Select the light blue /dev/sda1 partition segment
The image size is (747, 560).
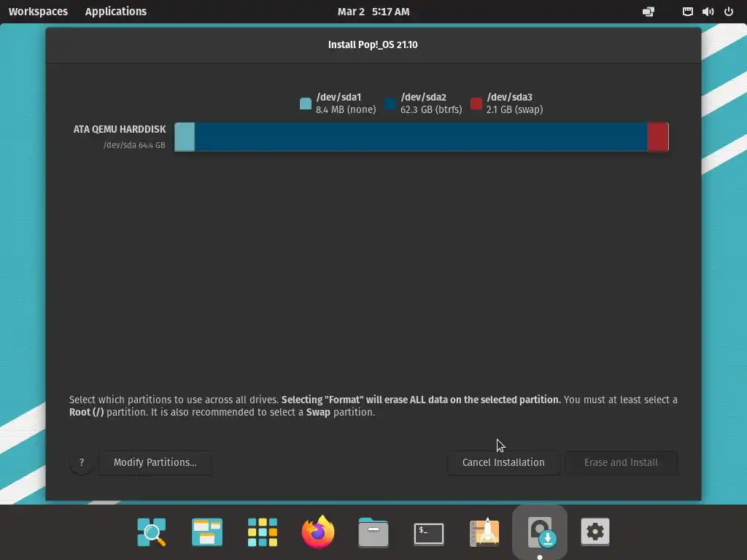click(x=185, y=137)
